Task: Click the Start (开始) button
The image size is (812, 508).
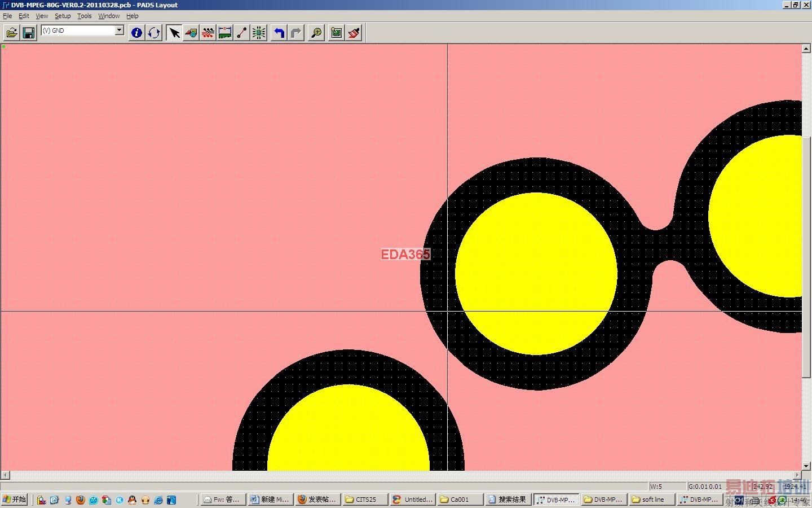Action: (15, 500)
